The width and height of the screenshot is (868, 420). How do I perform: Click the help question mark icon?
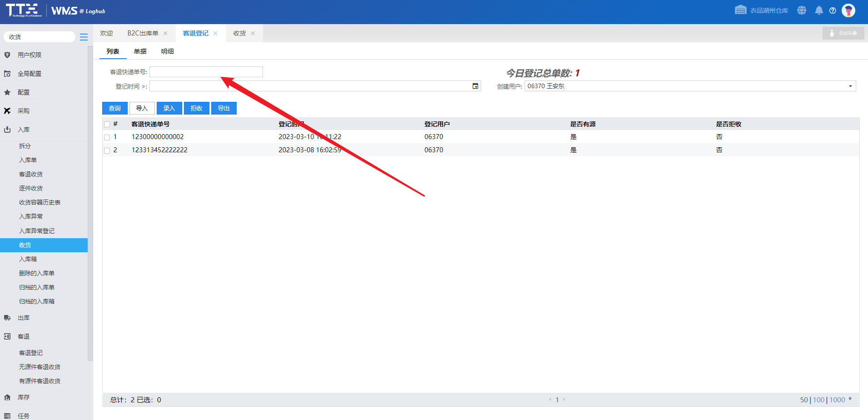coord(833,10)
